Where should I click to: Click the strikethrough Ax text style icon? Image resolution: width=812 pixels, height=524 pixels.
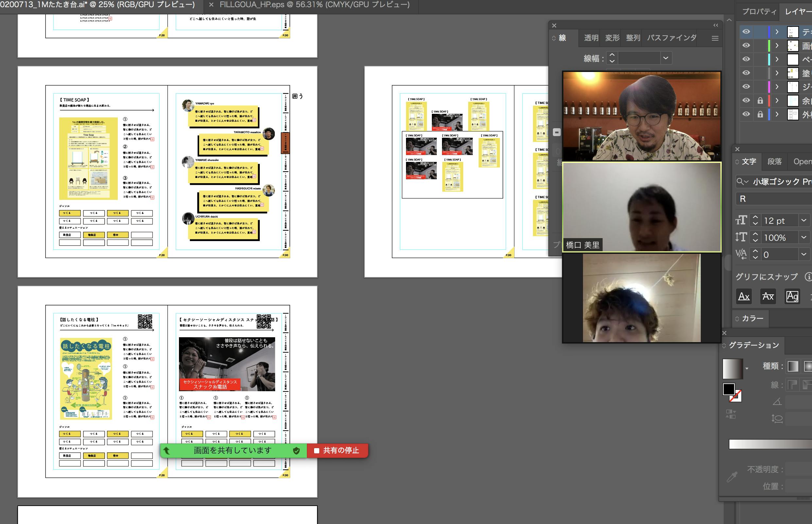pos(768,296)
